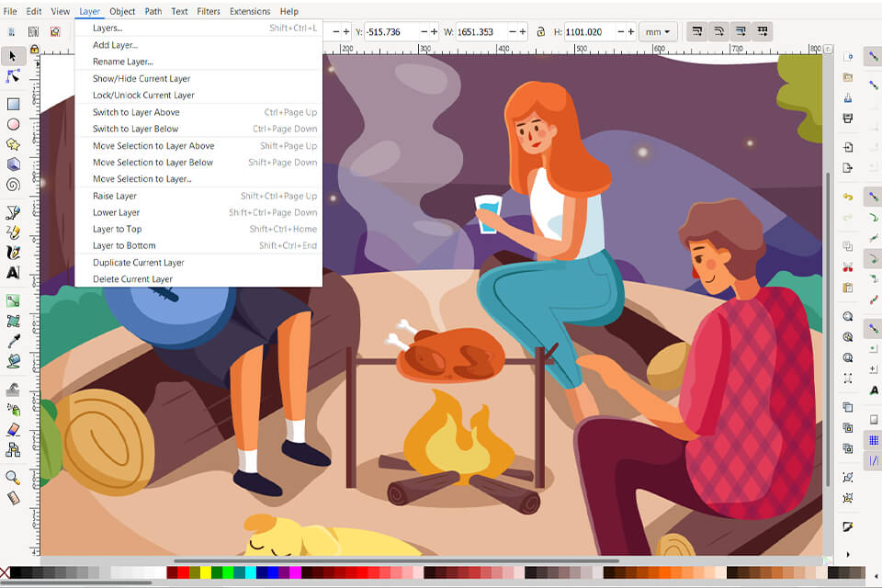Open the Fill and Stroke dialog icon

click(x=848, y=526)
